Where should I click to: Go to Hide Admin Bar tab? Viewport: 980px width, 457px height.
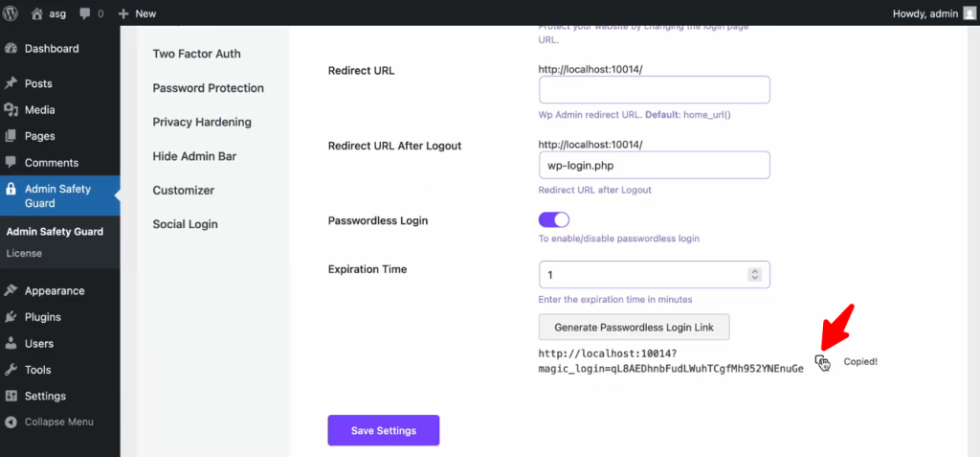[x=194, y=156]
